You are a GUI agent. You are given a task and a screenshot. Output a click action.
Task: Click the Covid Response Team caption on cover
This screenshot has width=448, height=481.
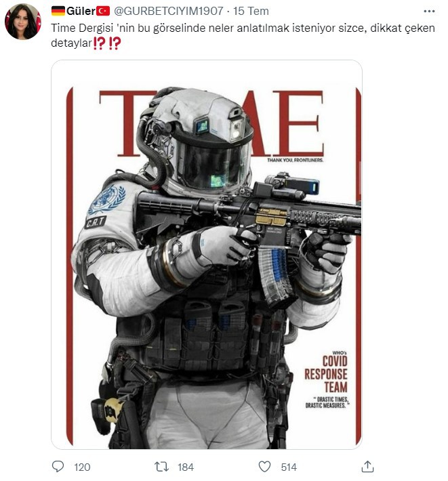pos(327,380)
